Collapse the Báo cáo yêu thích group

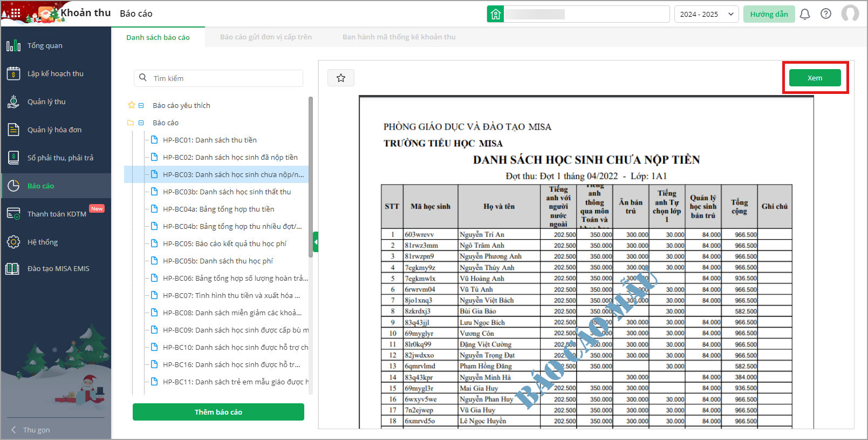click(x=141, y=105)
